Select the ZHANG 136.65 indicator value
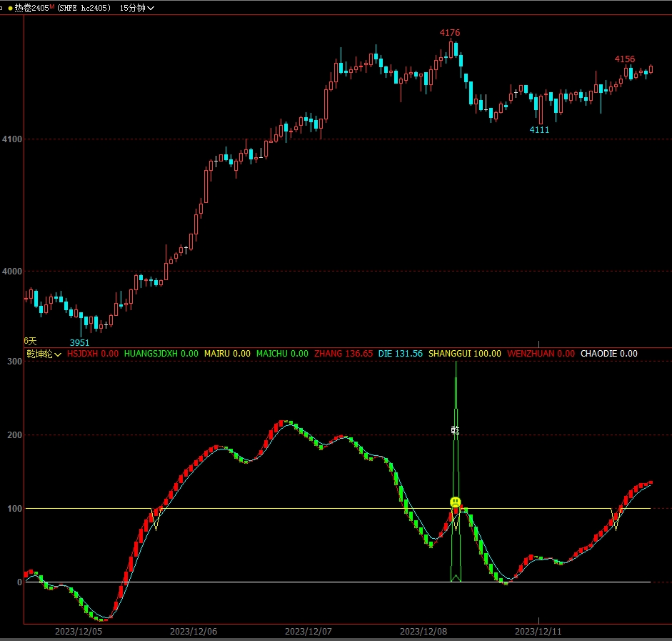 pos(343,354)
